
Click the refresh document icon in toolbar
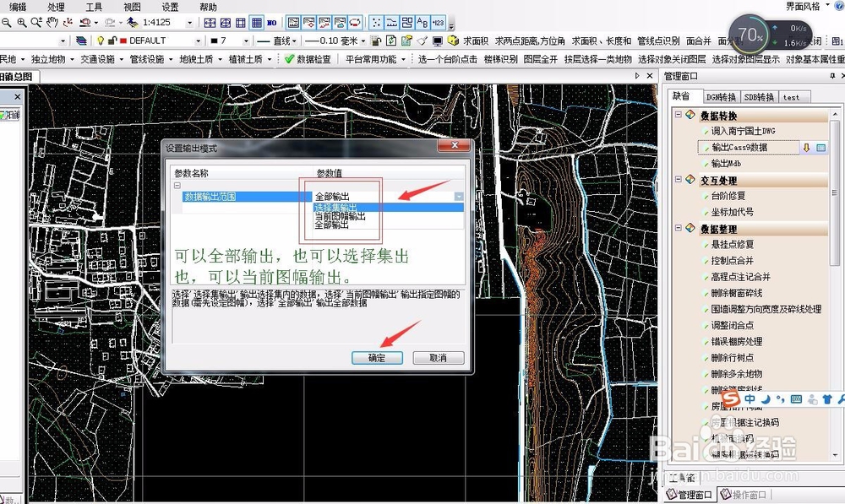pyautogui.click(x=391, y=41)
